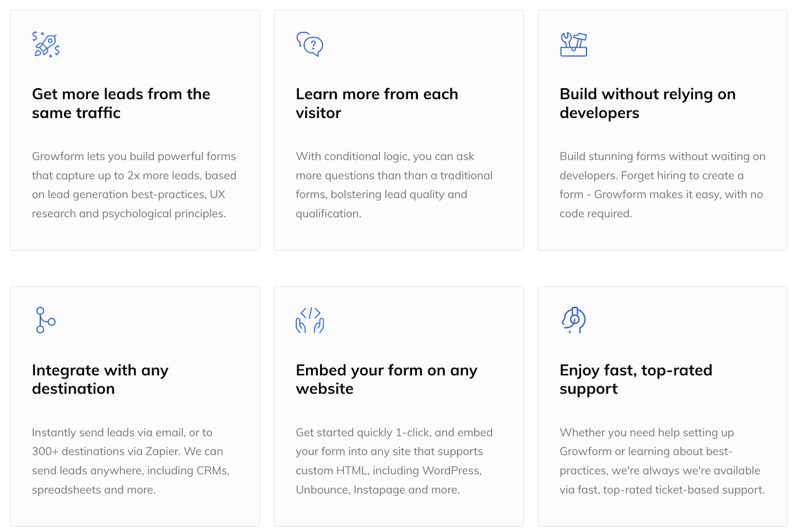Click the 'no code required' description paragraph

pos(662,185)
